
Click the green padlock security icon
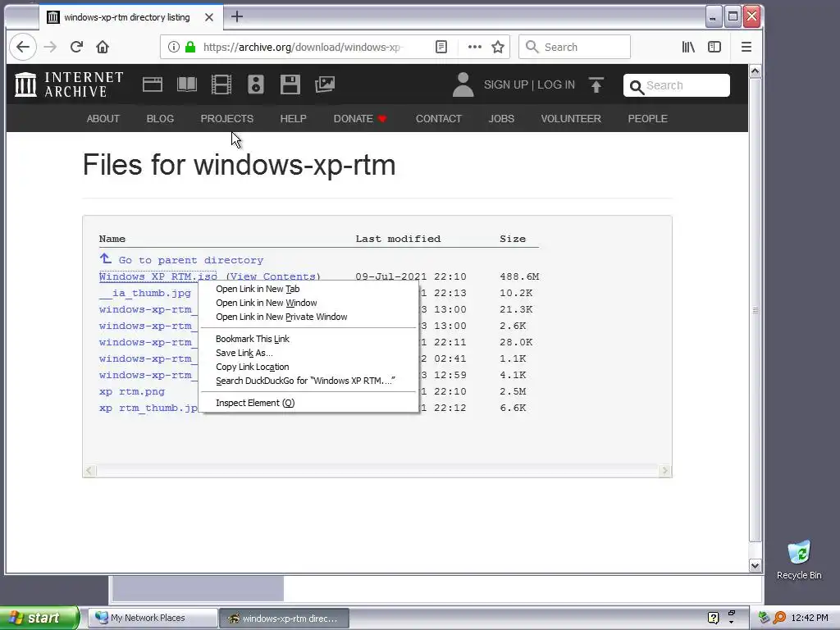[x=189, y=47]
